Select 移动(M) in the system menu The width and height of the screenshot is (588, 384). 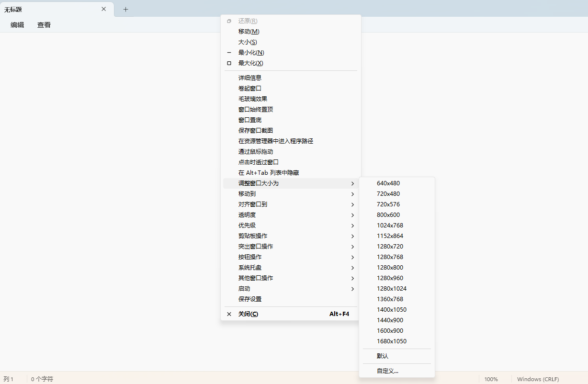pyautogui.click(x=291, y=32)
